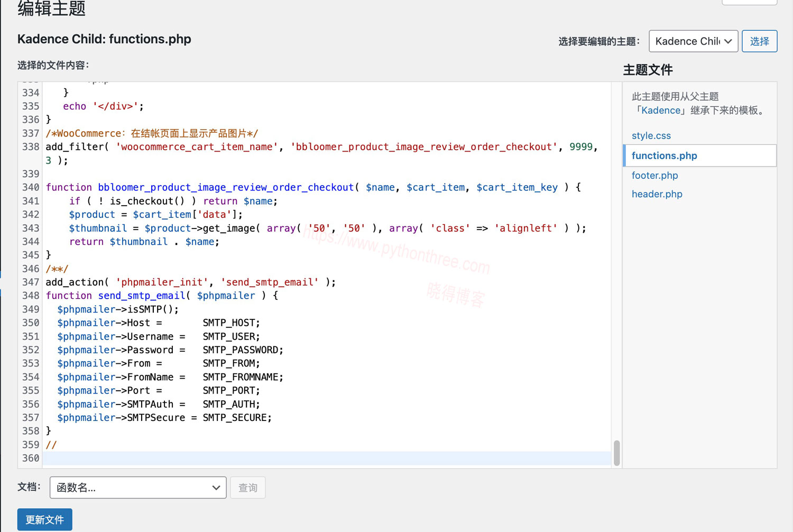The width and height of the screenshot is (793, 532).
Task: Open footer.php theme file
Action: tap(654, 175)
